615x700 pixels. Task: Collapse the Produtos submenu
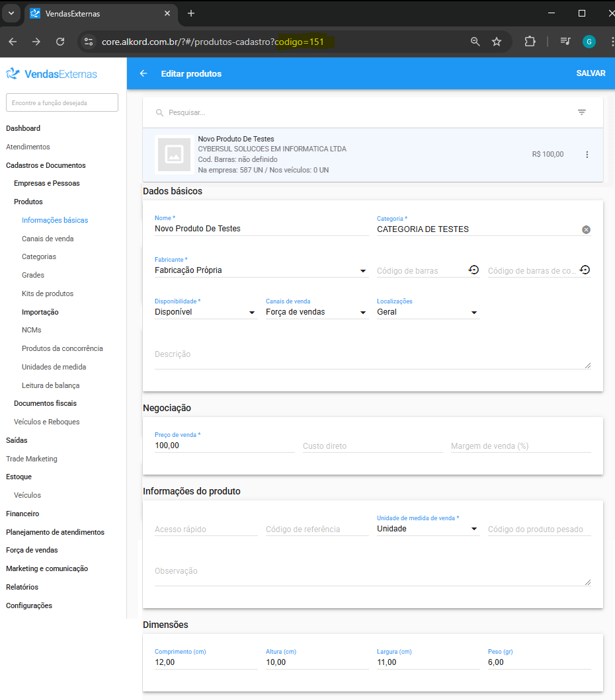coord(28,202)
